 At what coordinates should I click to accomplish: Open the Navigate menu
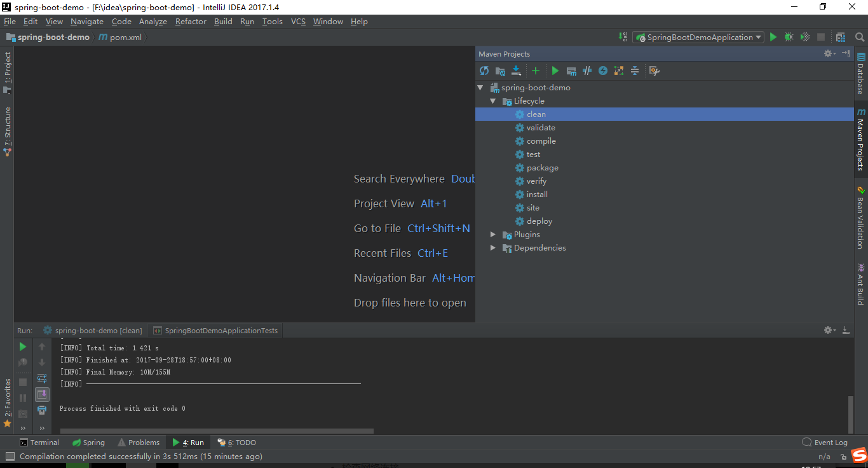pos(86,21)
